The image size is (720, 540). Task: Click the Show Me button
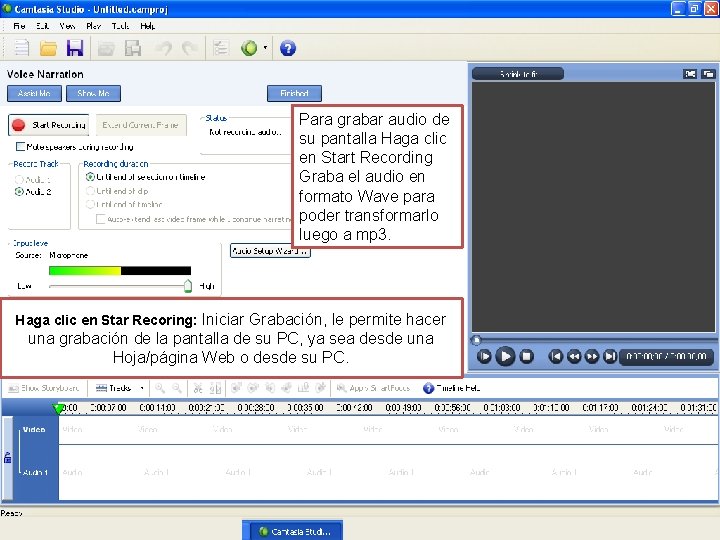pyautogui.click(x=93, y=93)
